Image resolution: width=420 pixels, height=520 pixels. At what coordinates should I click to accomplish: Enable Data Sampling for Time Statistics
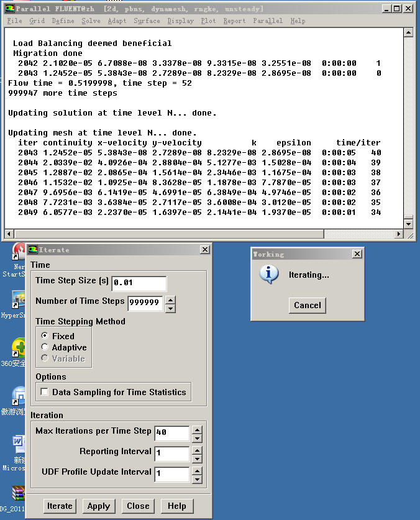click(45, 392)
